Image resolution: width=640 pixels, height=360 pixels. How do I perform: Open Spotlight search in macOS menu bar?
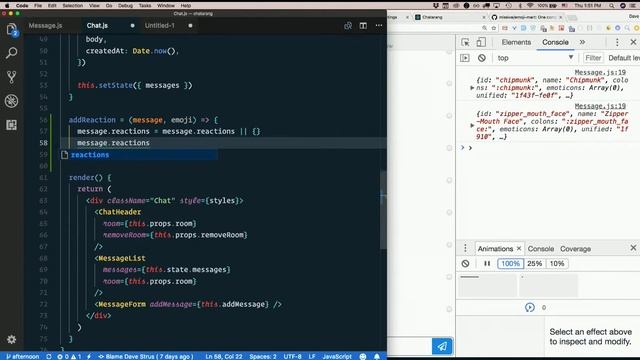coord(611,6)
